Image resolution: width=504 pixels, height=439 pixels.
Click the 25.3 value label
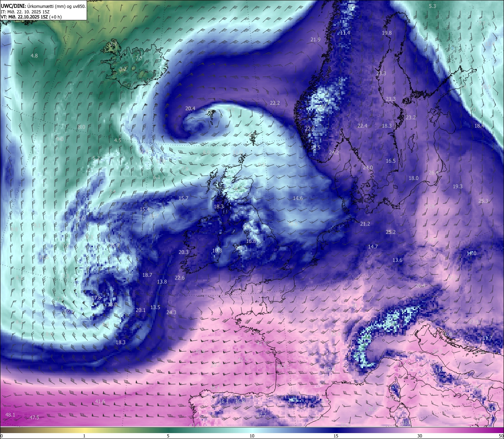click(x=483, y=201)
